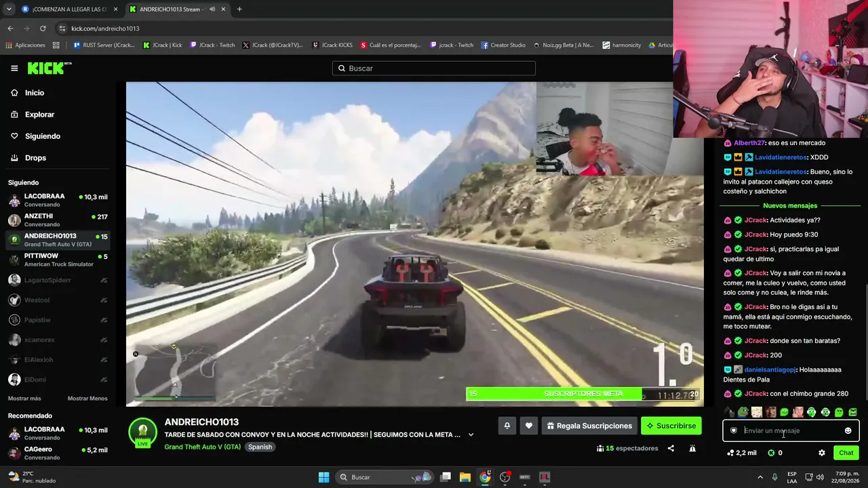Click the Chrome icon in the taskbar
The width and height of the screenshot is (868, 488).
pyautogui.click(x=485, y=477)
